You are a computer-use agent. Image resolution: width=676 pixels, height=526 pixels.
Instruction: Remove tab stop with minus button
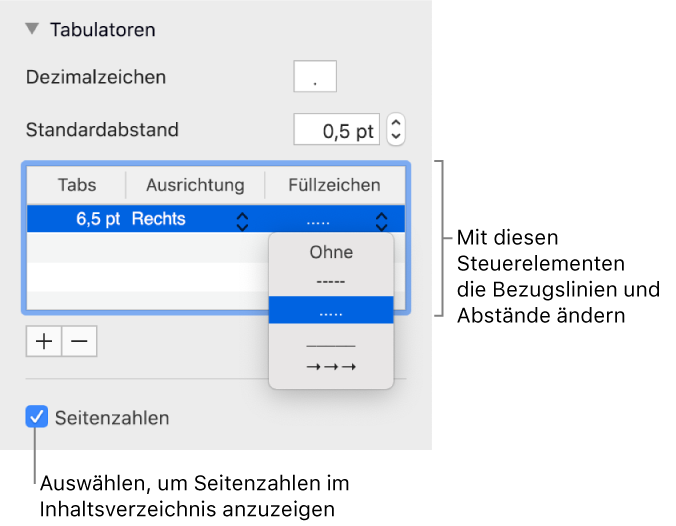pos(79,341)
